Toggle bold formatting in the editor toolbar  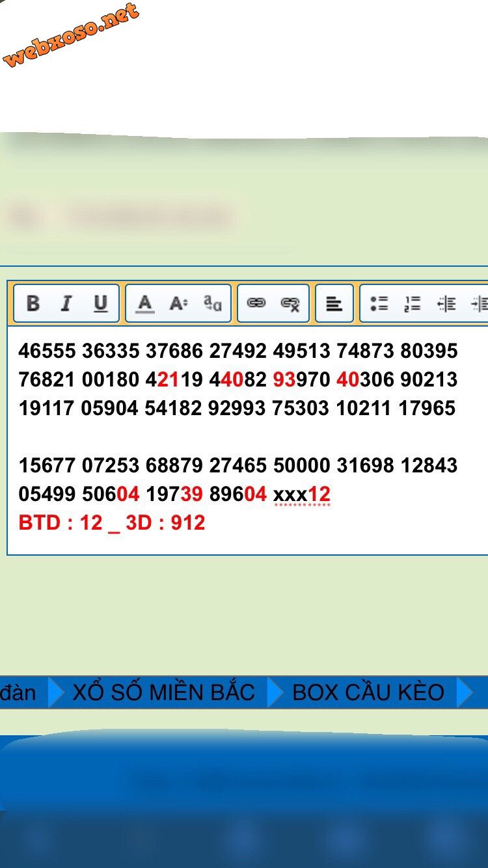click(x=33, y=303)
